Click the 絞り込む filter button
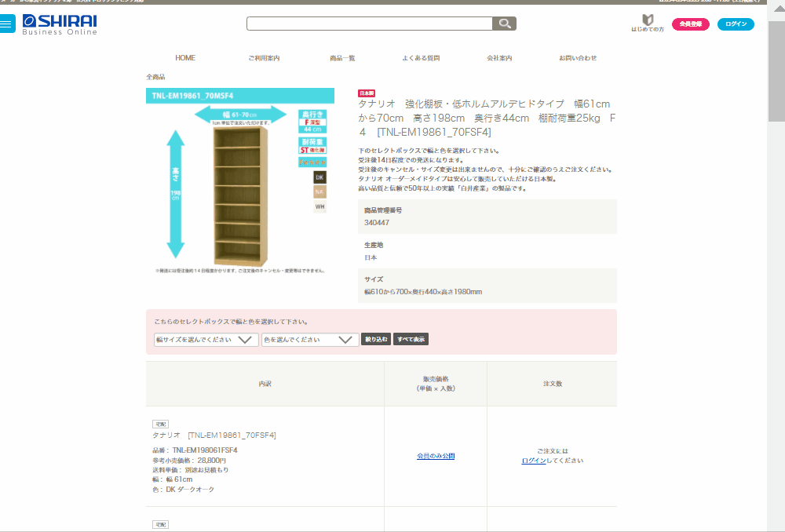Image resolution: width=785 pixels, height=532 pixels. click(376, 339)
